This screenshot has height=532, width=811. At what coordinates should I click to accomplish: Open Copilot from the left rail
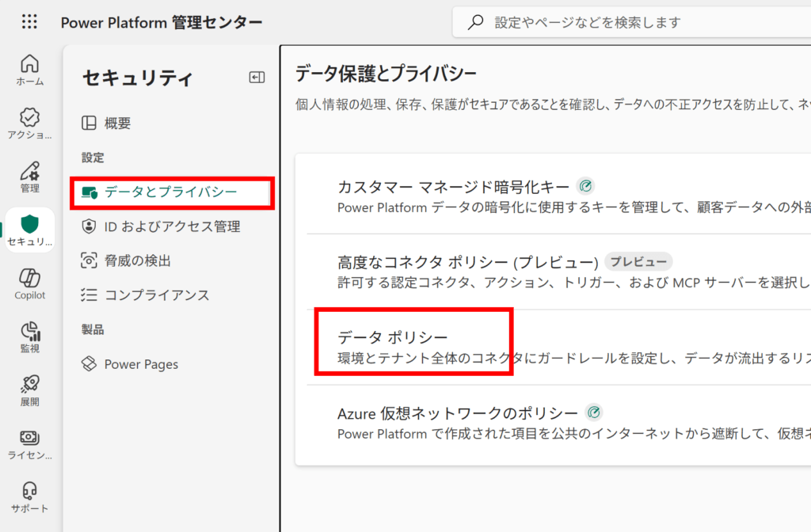point(29,283)
